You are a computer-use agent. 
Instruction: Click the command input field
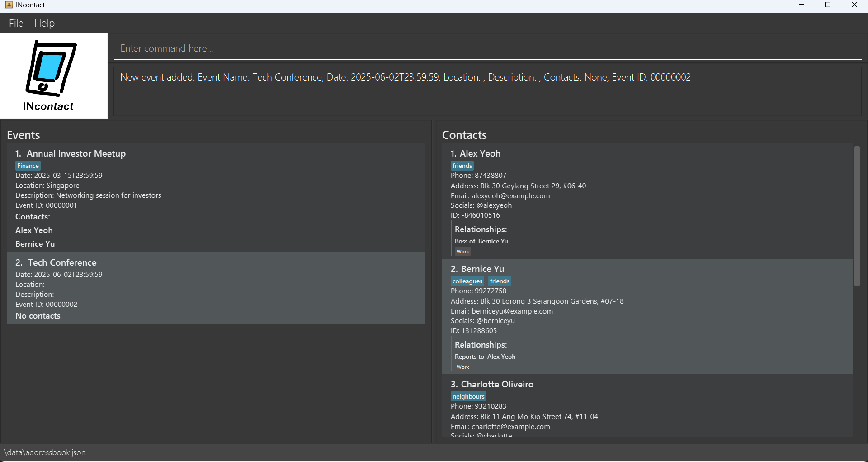[x=487, y=48]
